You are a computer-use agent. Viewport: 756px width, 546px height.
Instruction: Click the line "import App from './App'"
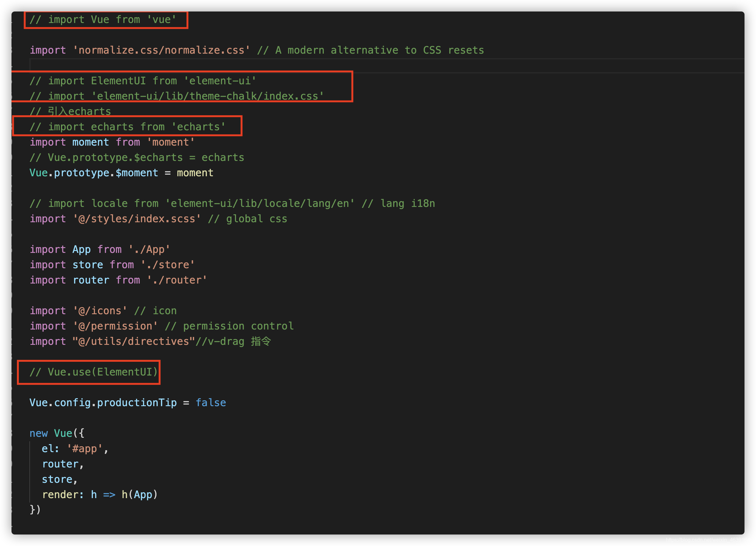[100, 250]
